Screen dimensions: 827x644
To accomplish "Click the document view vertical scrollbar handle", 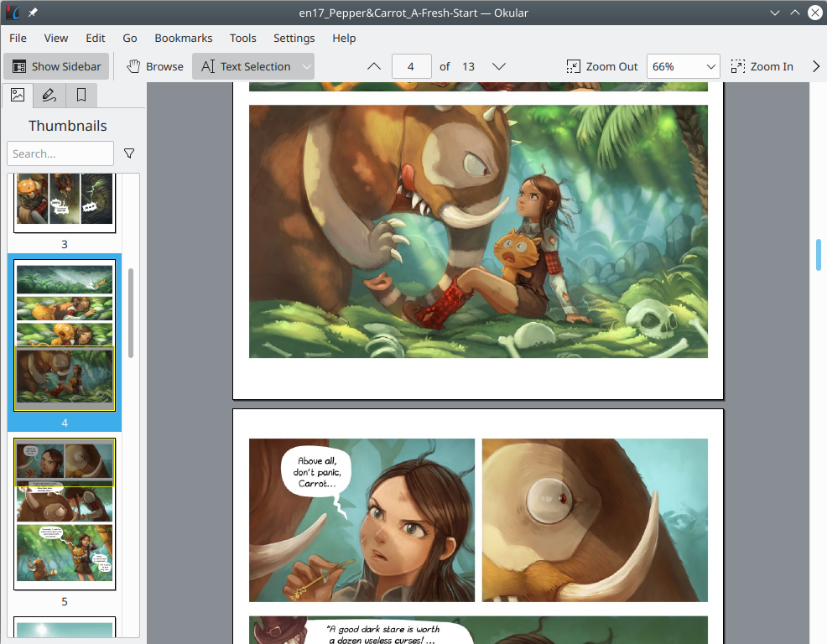I will click(819, 254).
